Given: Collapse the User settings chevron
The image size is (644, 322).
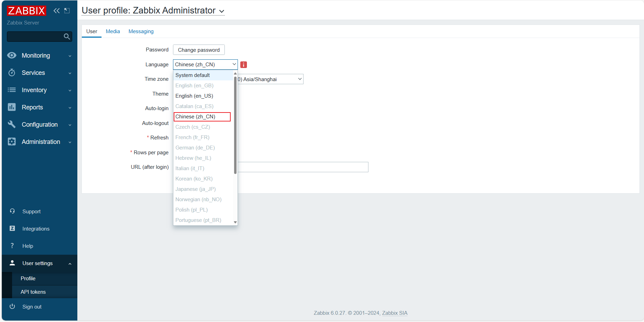Looking at the screenshot, I should tap(70, 264).
